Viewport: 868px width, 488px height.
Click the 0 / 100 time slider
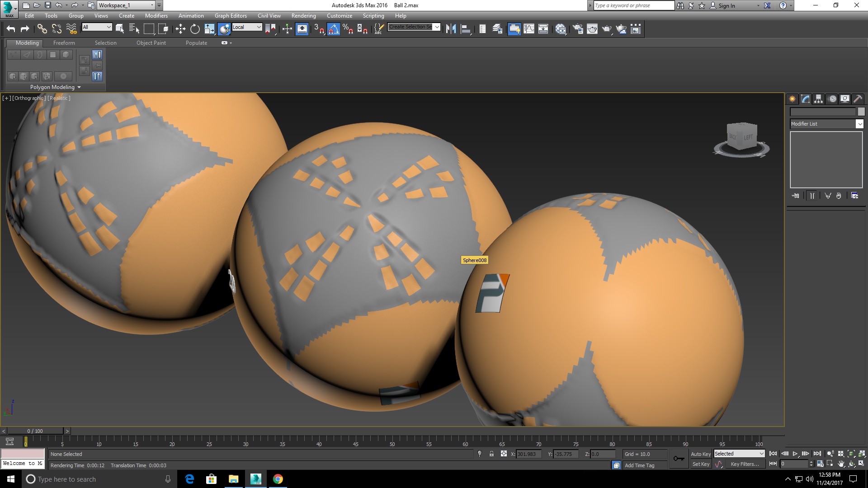point(35,431)
